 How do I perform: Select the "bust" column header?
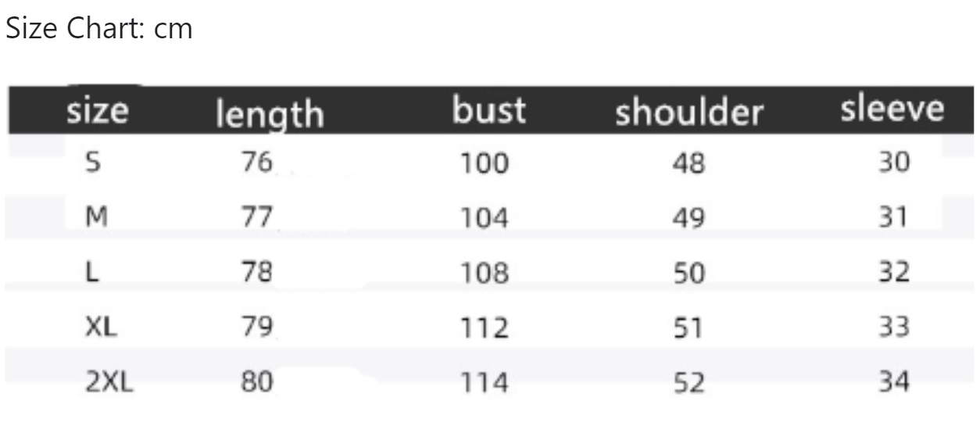(488, 110)
